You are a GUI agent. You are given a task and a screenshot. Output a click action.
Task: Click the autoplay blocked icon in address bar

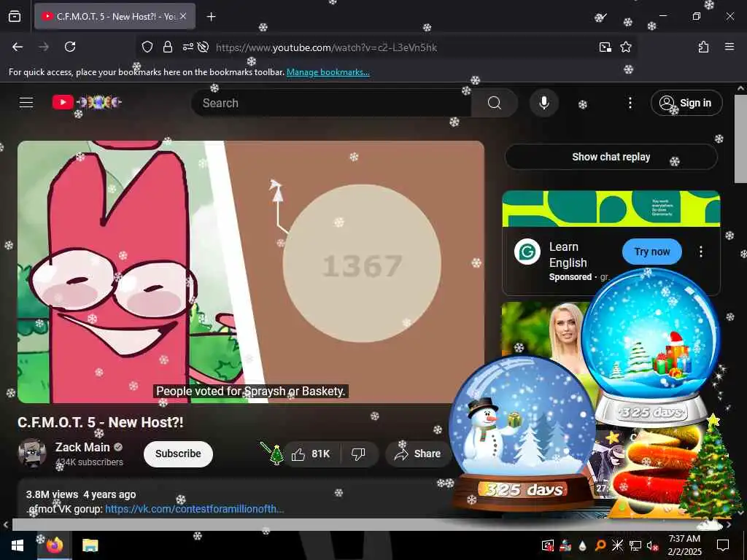[203, 47]
